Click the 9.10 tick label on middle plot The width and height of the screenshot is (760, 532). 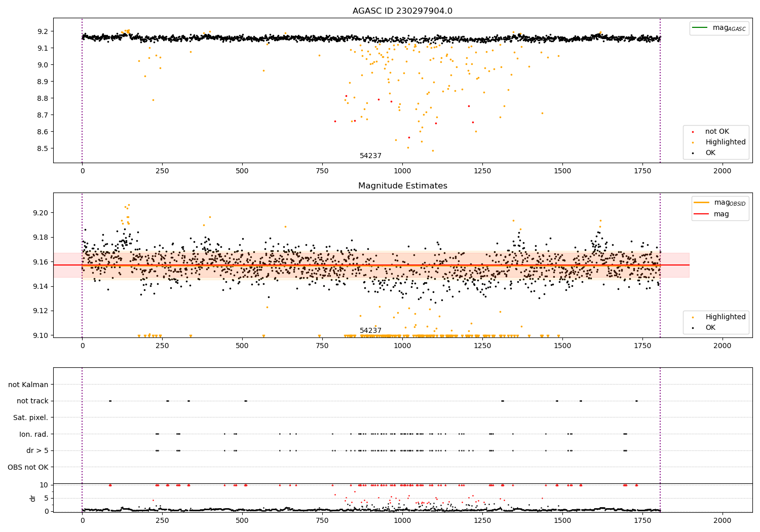(x=42, y=335)
